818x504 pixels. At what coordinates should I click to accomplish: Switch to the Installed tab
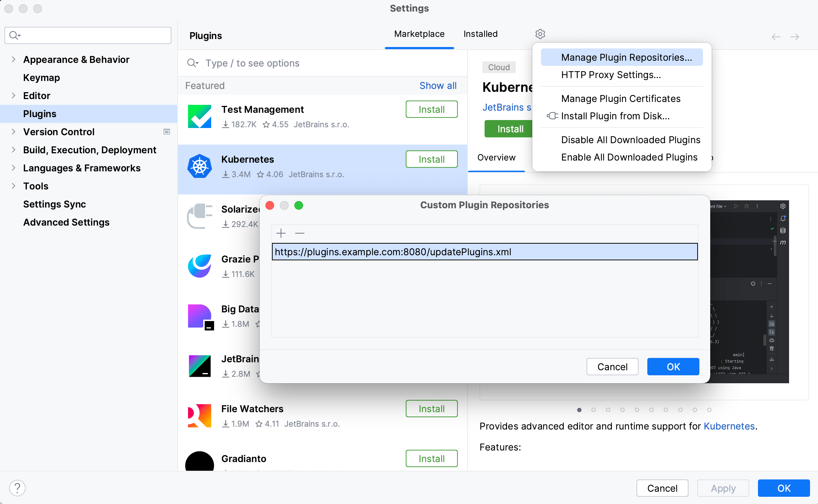click(x=480, y=34)
